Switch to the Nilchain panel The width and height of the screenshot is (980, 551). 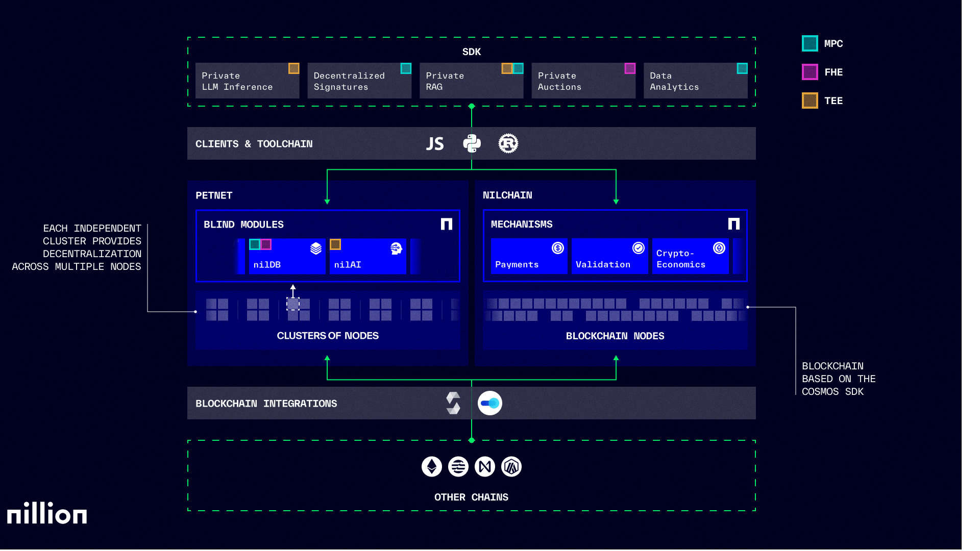tap(507, 195)
